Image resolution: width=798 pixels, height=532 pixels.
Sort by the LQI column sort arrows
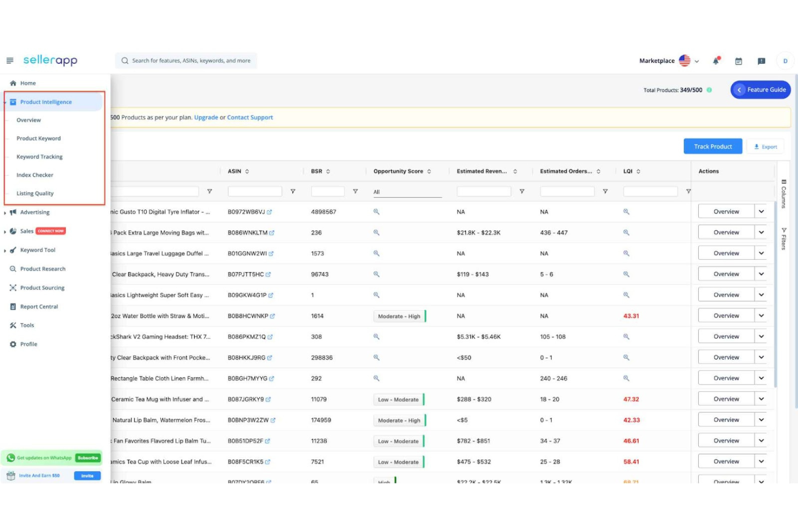click(x=638, y=171)
